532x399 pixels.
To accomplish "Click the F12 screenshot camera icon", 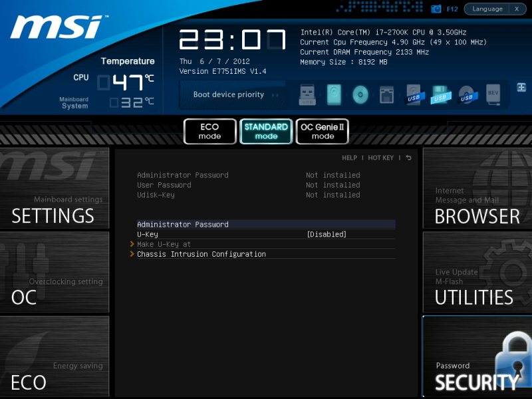I will point(436,9).
